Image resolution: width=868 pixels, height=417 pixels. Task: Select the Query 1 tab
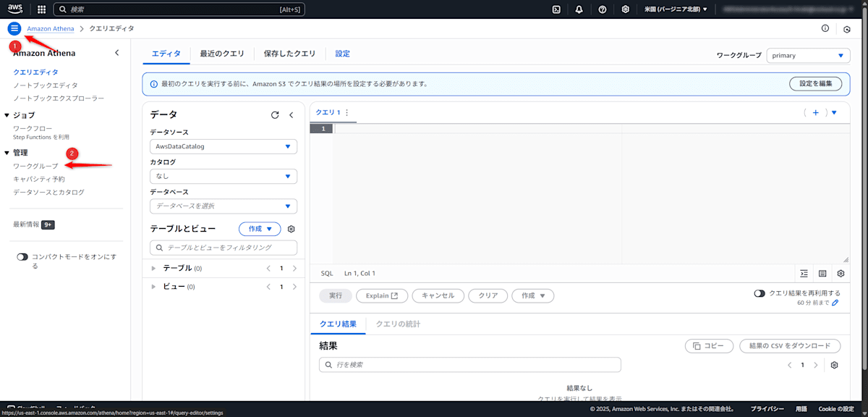(328, 112)
